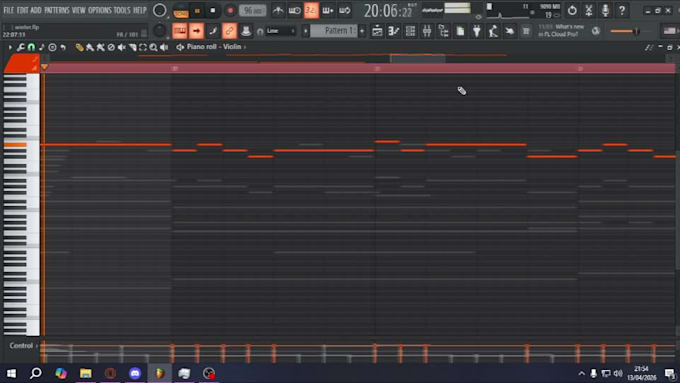
Task: Open the piano roll options arrow menu
Action: (10, 47)
